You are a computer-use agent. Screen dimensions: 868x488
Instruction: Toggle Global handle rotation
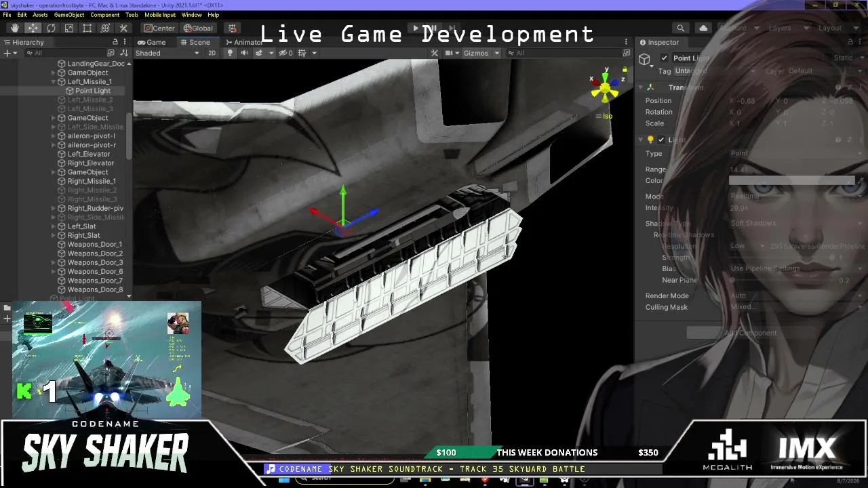point(198,28)
